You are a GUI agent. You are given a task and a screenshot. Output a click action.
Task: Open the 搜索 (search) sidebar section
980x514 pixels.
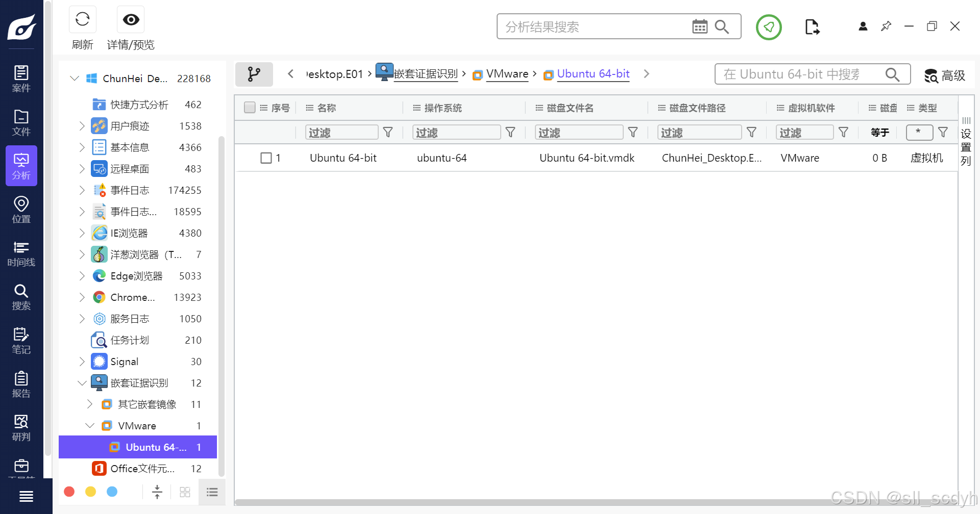point(21,297)
